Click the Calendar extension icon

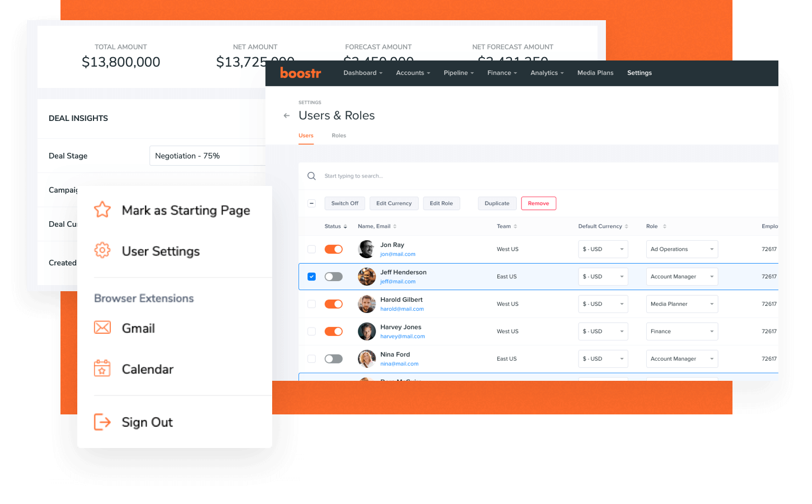(x=102, y=368)
